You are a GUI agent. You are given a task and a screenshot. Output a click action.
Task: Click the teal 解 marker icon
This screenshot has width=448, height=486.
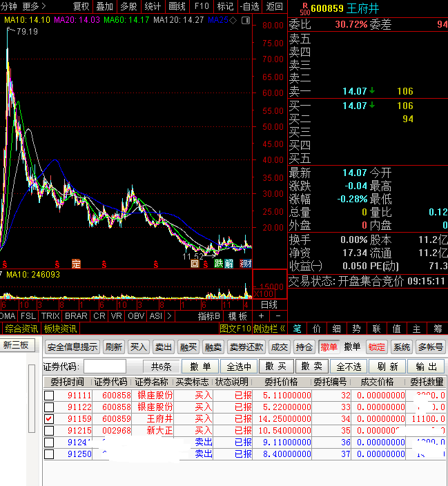tap(228, 264)
